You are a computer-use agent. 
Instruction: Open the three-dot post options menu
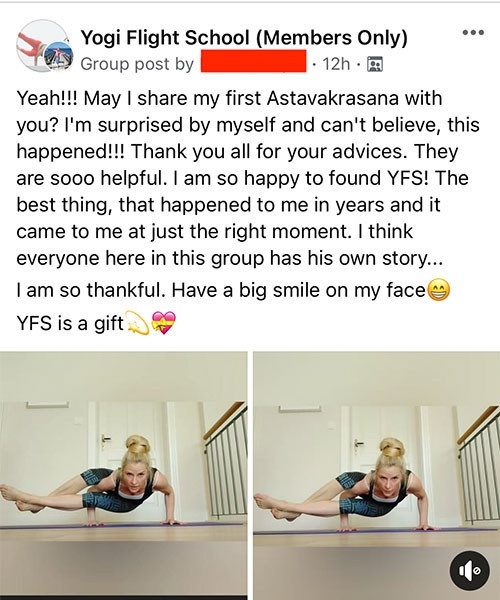[473, 33]
